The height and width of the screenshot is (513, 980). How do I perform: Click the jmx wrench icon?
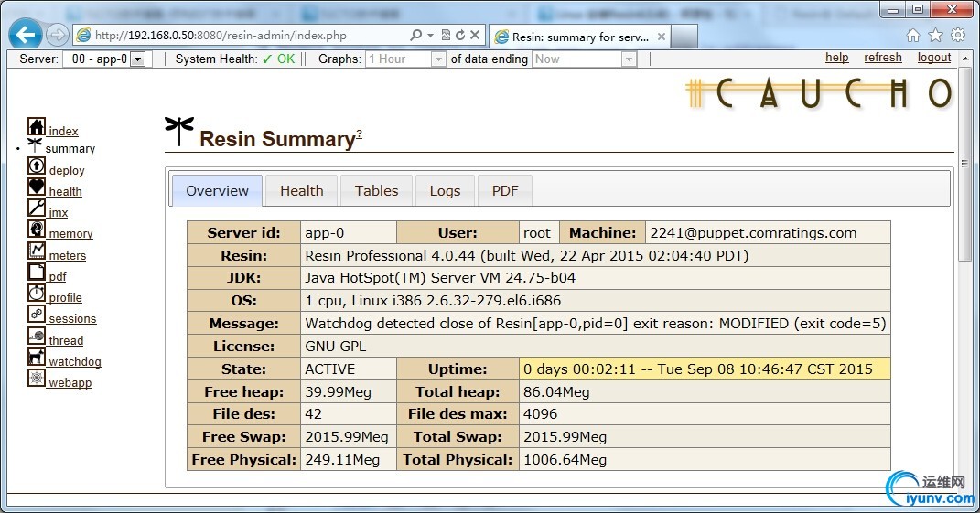[x=37, y=208]
